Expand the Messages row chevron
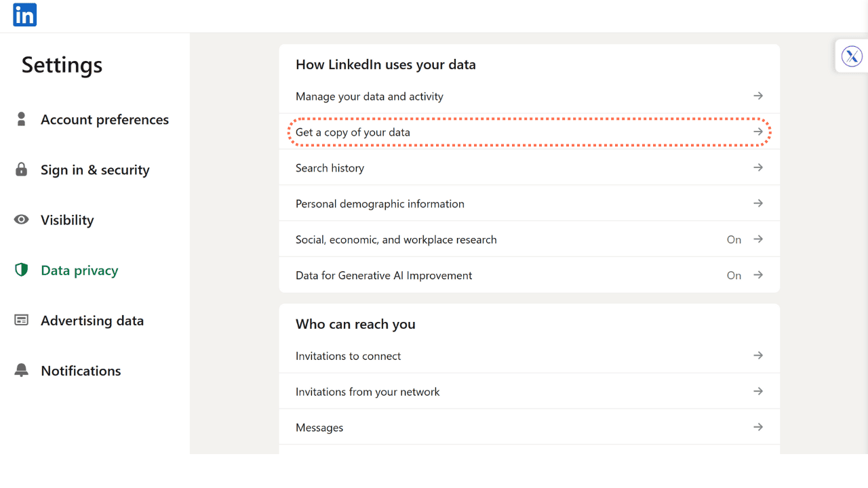The height and width of the screenshot is (488, 868). [757, 427]
